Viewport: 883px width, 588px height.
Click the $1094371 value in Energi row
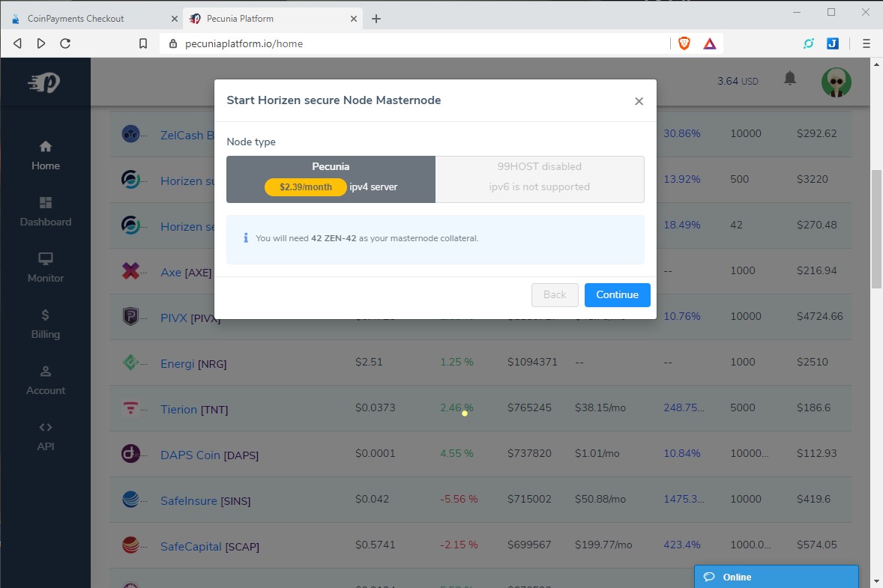coord(532,362)
